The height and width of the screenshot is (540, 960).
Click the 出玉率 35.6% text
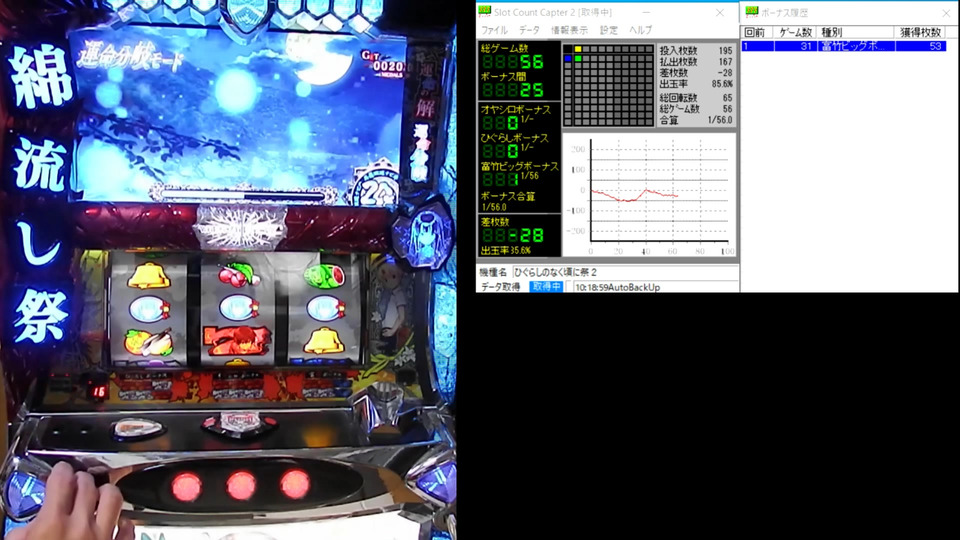(506, 250)
